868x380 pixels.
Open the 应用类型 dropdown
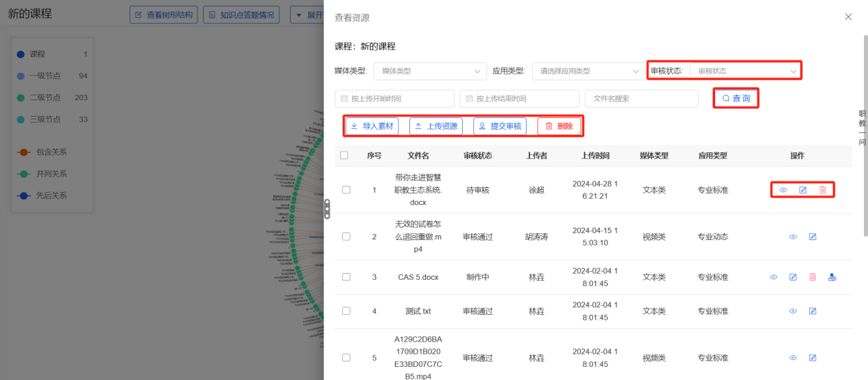coord(588,71)
